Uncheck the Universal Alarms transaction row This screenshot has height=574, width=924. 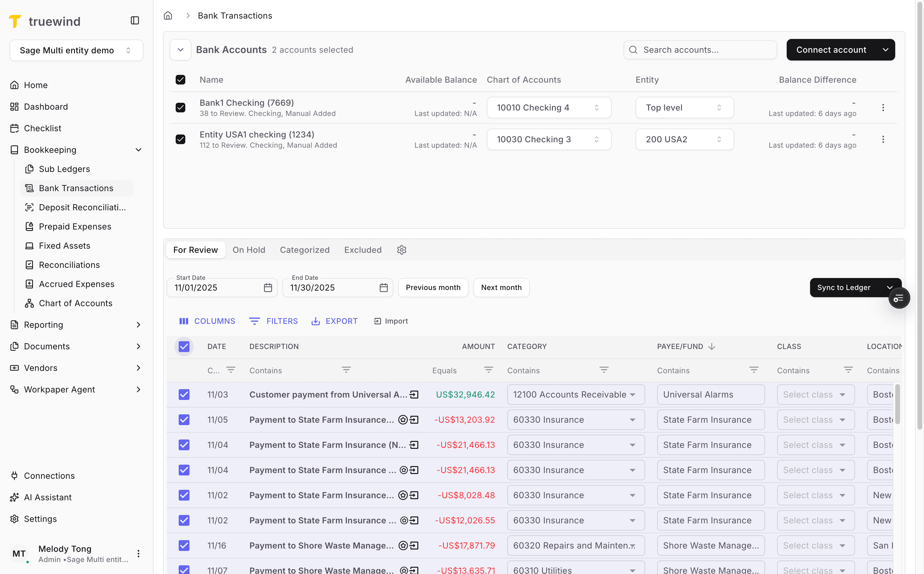click(184, 395)
